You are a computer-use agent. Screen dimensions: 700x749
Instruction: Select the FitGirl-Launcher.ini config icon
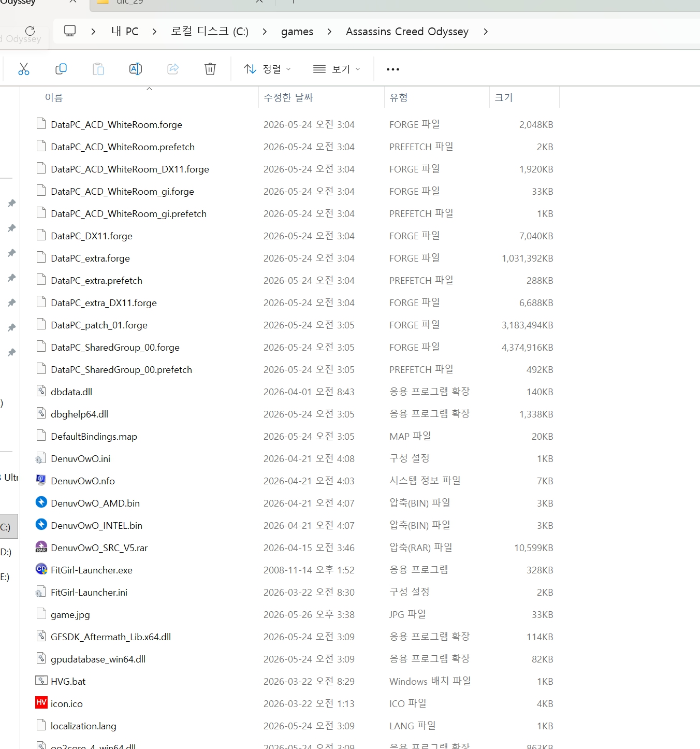point(41,592)
